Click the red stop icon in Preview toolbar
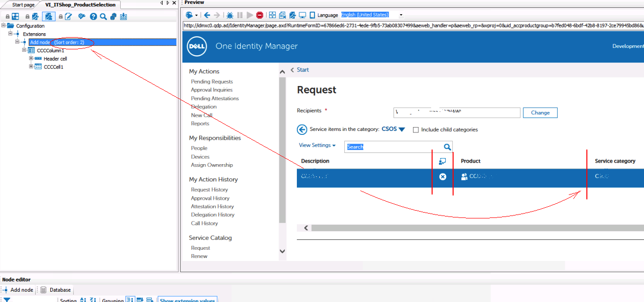The height and width of the screenshot is (302, 644). tap(260, 15)
